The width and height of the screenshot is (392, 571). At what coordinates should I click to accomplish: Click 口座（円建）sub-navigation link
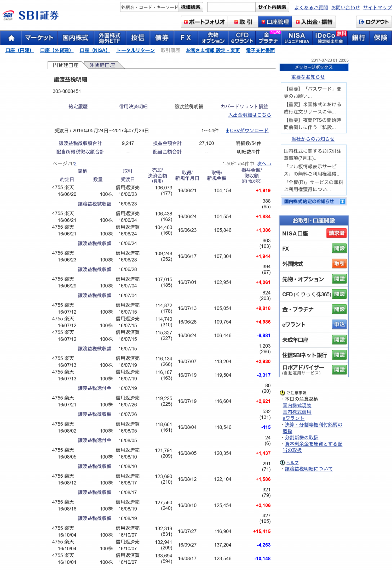[20, 50]
